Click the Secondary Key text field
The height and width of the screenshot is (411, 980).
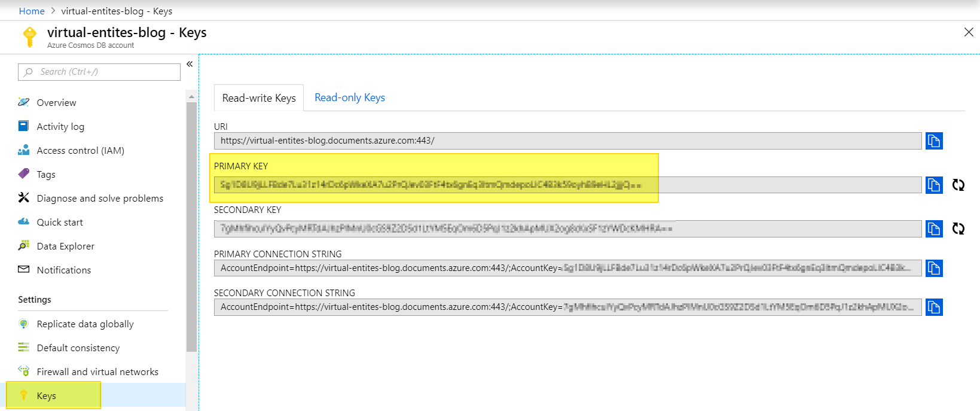click(568, 229)
